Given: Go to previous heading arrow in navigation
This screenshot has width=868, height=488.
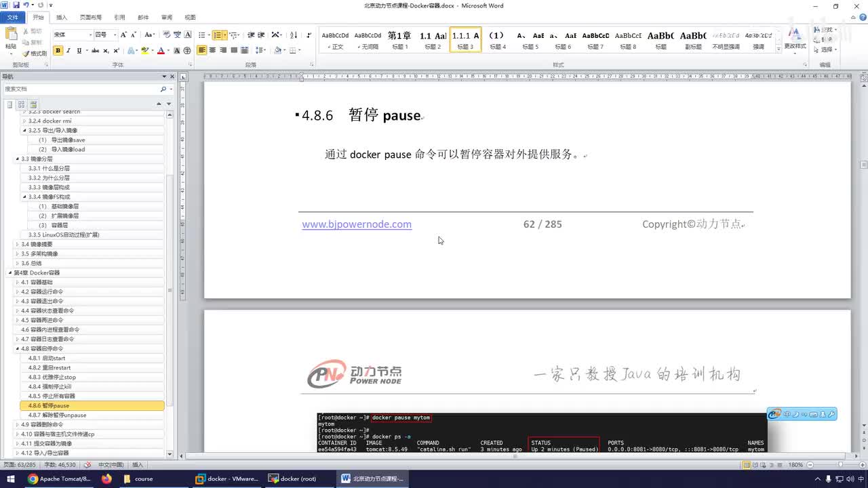Looking at the screenshot, I should tap(159, 104).
